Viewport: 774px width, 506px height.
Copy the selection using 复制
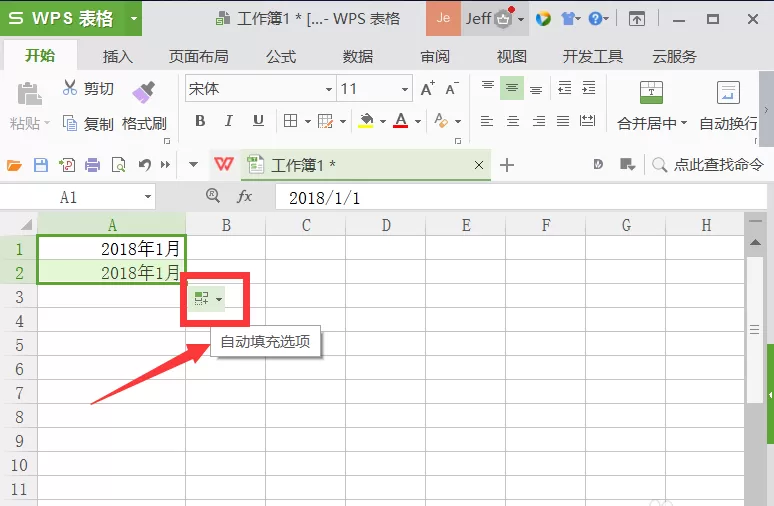(88, 123)
